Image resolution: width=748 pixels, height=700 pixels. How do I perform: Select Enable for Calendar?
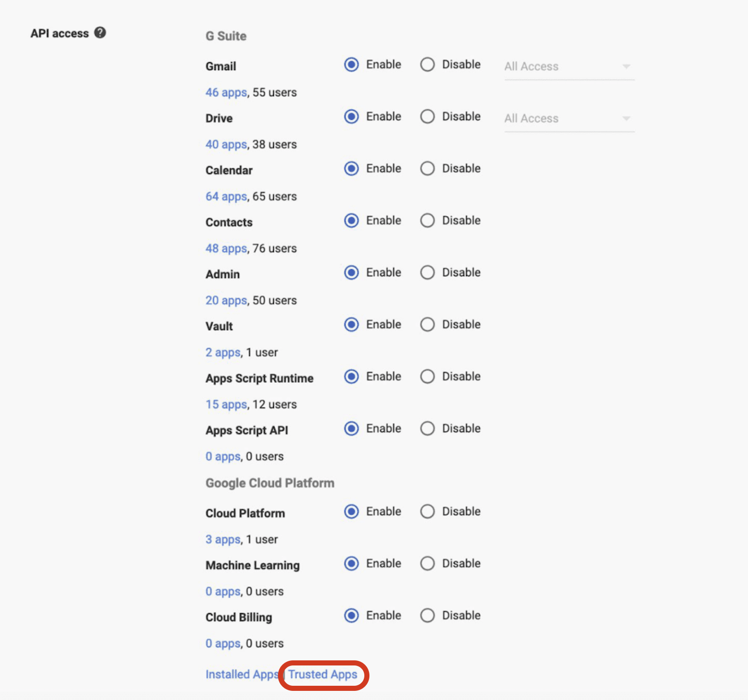351,168
